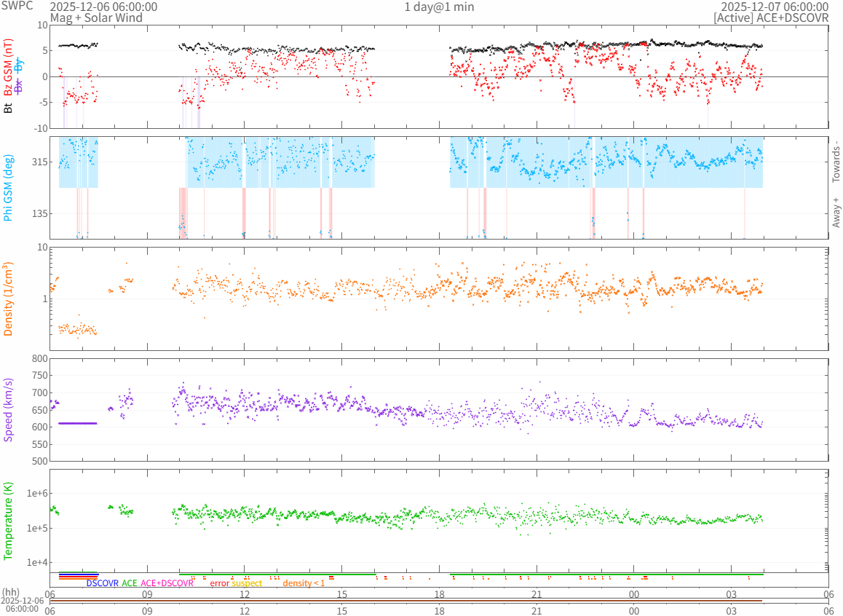Viewport: 843px width, 616px height.
Task: Click the yellow suspect legend entry
Action: click(247, 583)
